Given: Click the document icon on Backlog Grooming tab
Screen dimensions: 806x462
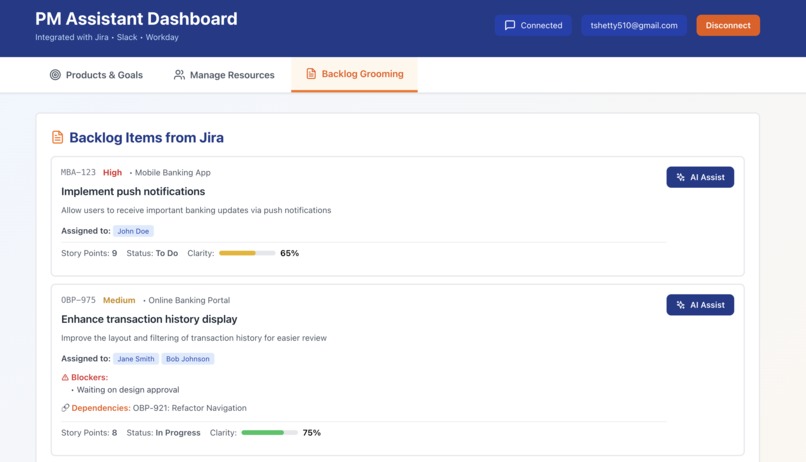Looking at the screenshot, I should click(x=311, y=73).
